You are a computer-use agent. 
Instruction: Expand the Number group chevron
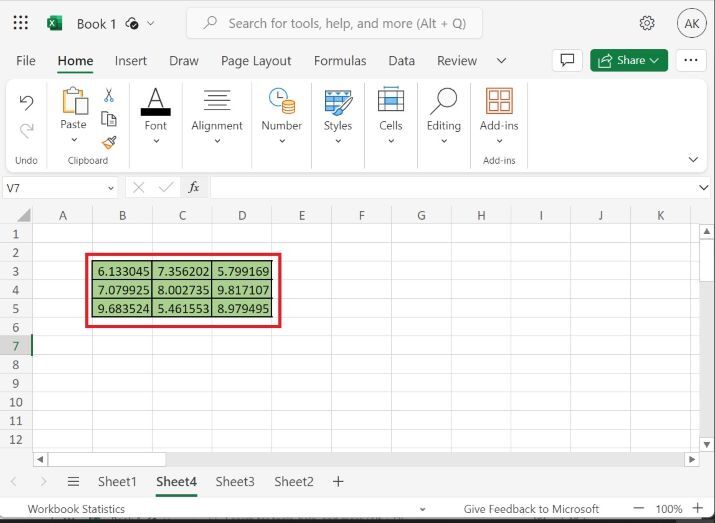282,141
